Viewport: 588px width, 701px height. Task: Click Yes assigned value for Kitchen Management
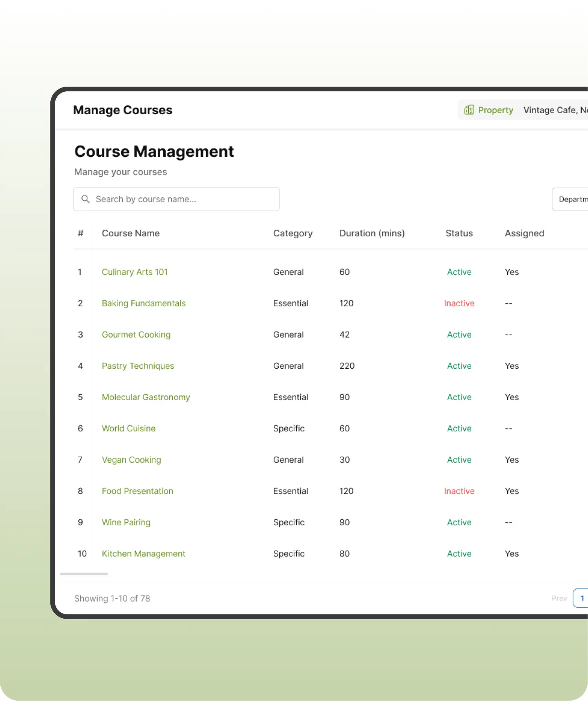pyautogui.click(x=512, y=554)
